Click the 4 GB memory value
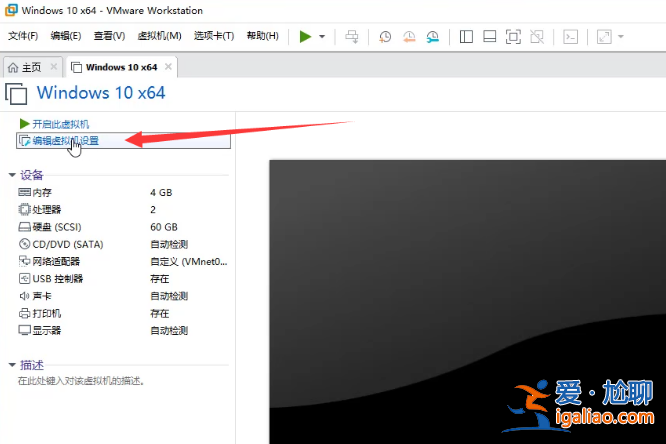This screenshot has height=444, width=666. pos(161,192)
